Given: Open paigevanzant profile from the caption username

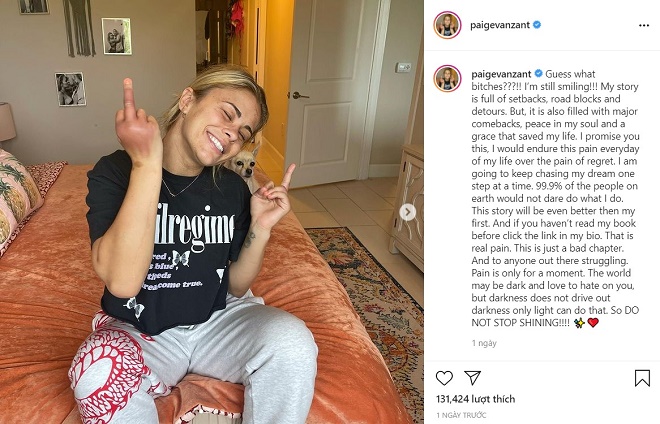Looking at the screenshot, I should [501, 74].
